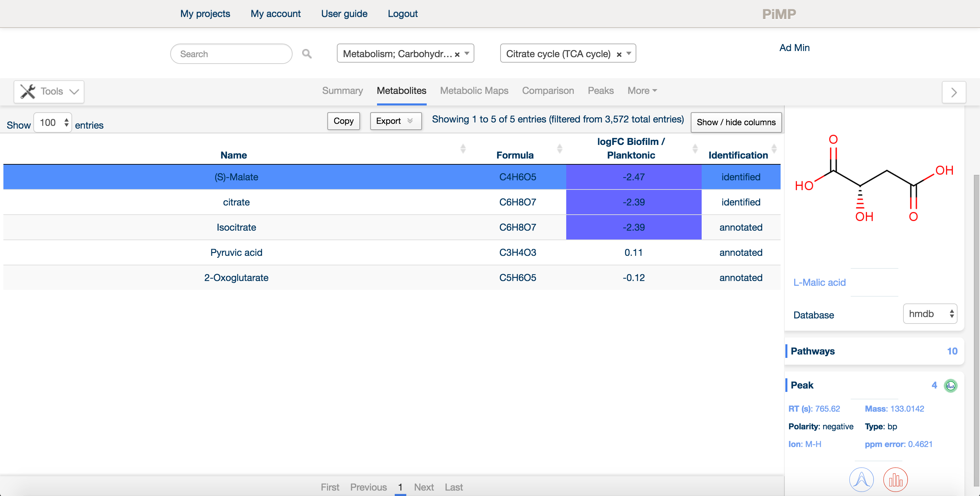
Task: Focus the Search input field
Action: tap(231, 54)
